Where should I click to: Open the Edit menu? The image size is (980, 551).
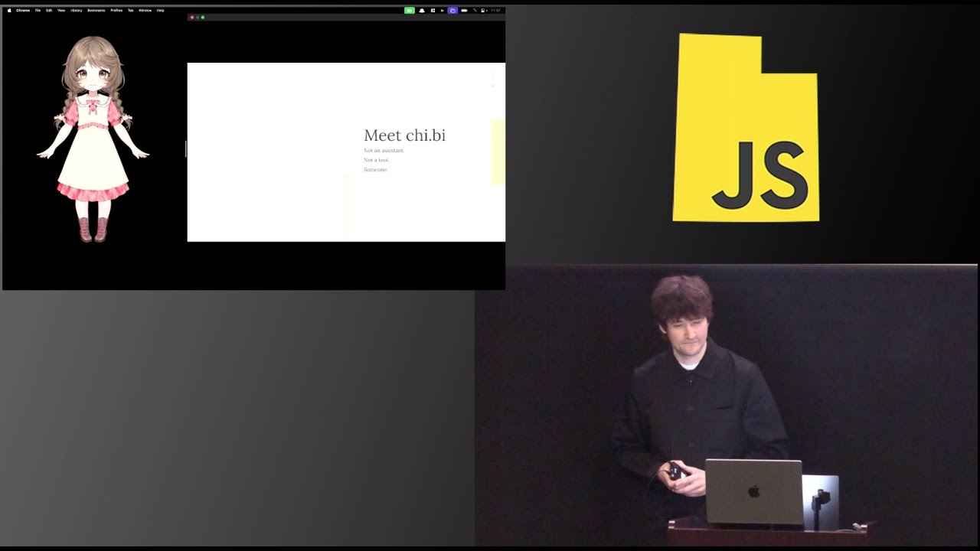click(49, 11)
